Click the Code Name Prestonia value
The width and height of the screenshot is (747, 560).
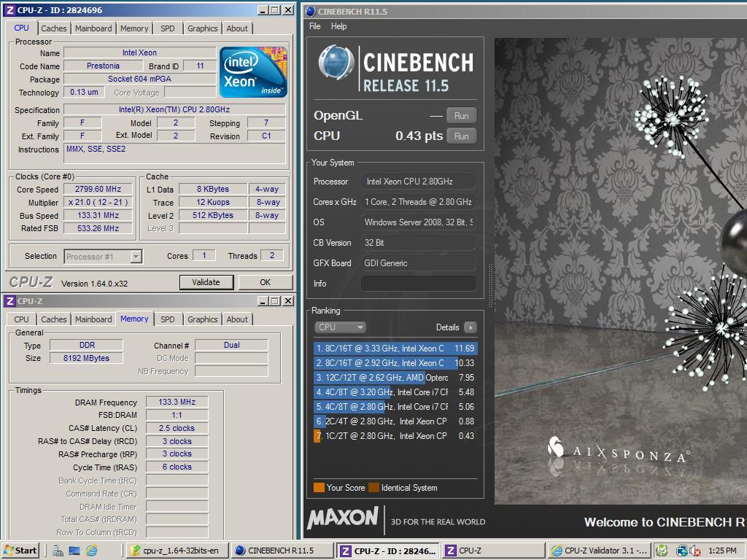(x=103, y=66)
